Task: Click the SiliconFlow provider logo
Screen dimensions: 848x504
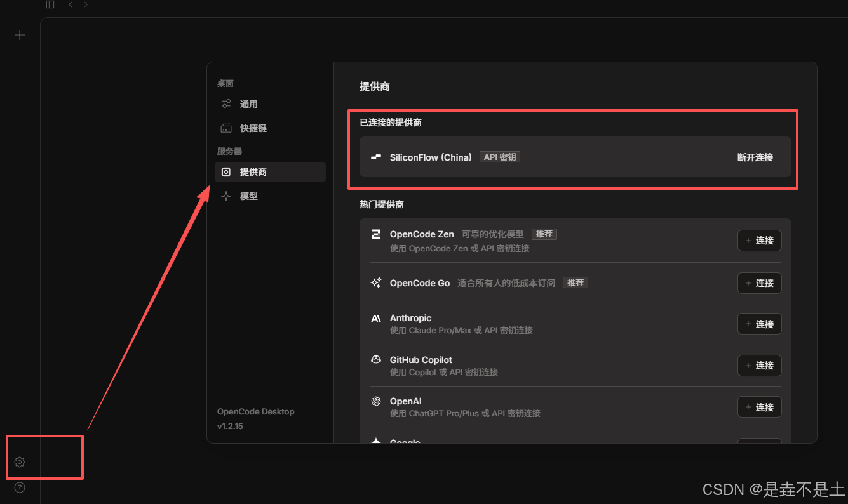Action: [x=376, y=157]
